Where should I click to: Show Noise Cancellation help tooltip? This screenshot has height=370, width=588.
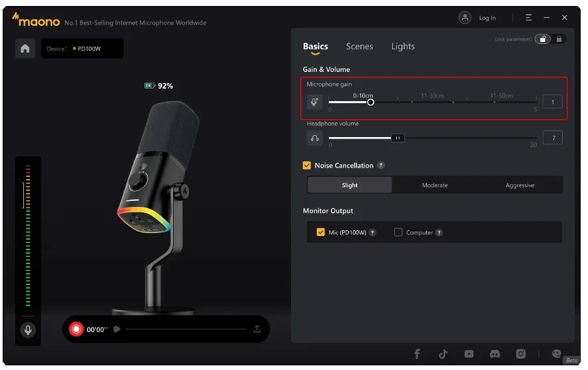(381, 165)
